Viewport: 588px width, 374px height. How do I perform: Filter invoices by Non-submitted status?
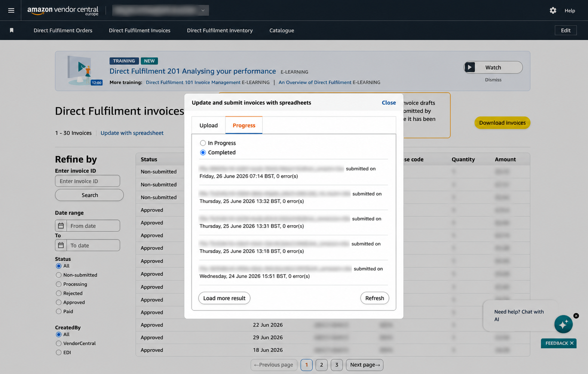[59, 275]
